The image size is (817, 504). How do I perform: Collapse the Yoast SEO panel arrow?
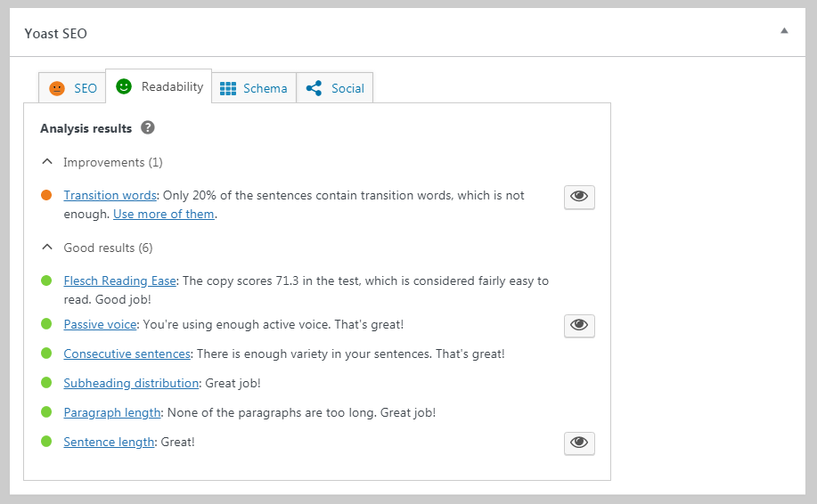pos(784,31)
